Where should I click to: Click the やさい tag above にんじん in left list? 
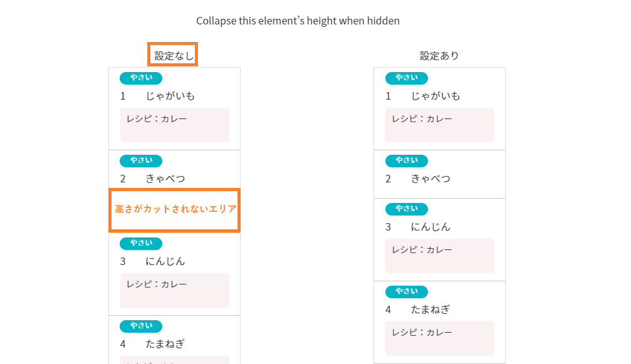(x=141, y=243)
